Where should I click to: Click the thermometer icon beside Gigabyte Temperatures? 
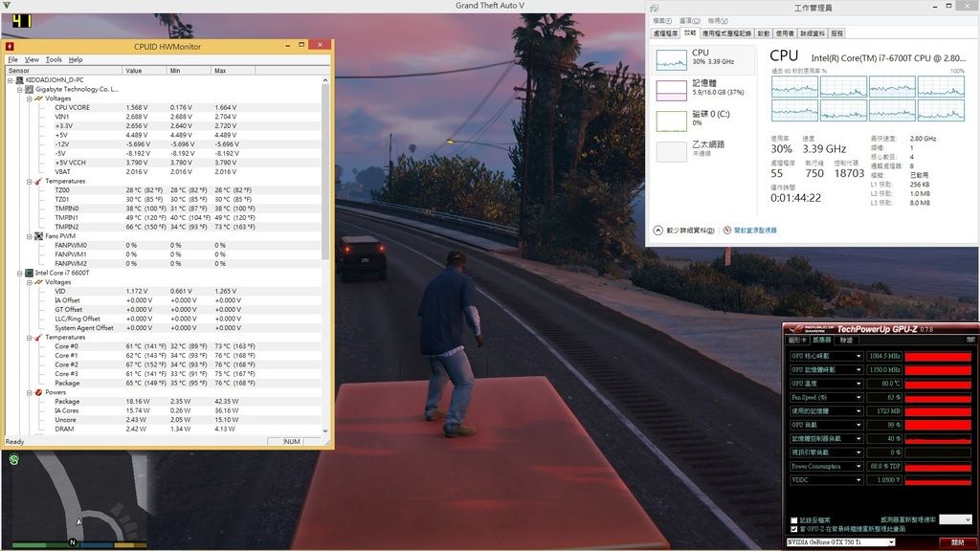38,181
